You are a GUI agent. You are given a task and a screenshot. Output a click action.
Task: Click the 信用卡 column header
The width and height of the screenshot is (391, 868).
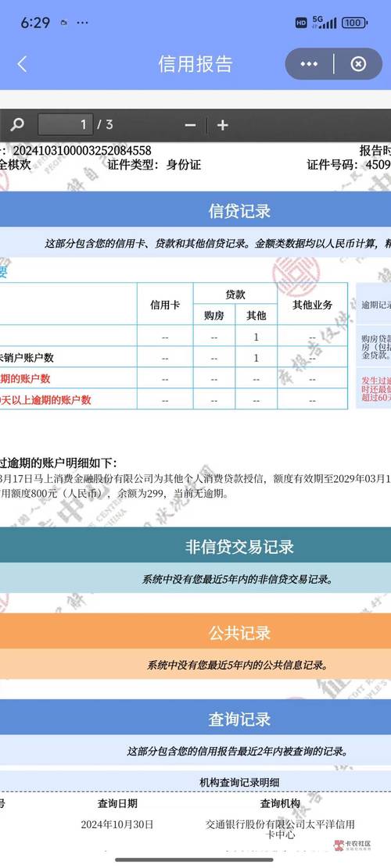click(165, 305)
